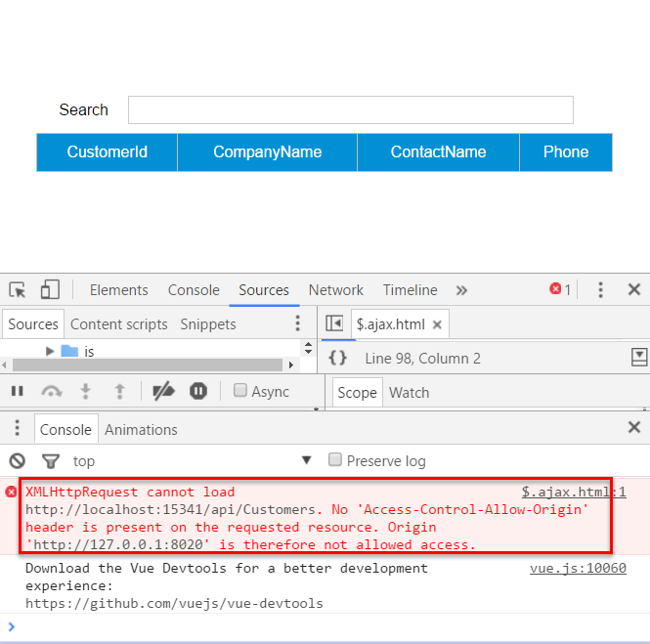Clear the console with the clear icon
This screenshot has height=644, width=650.
[18, 461]
